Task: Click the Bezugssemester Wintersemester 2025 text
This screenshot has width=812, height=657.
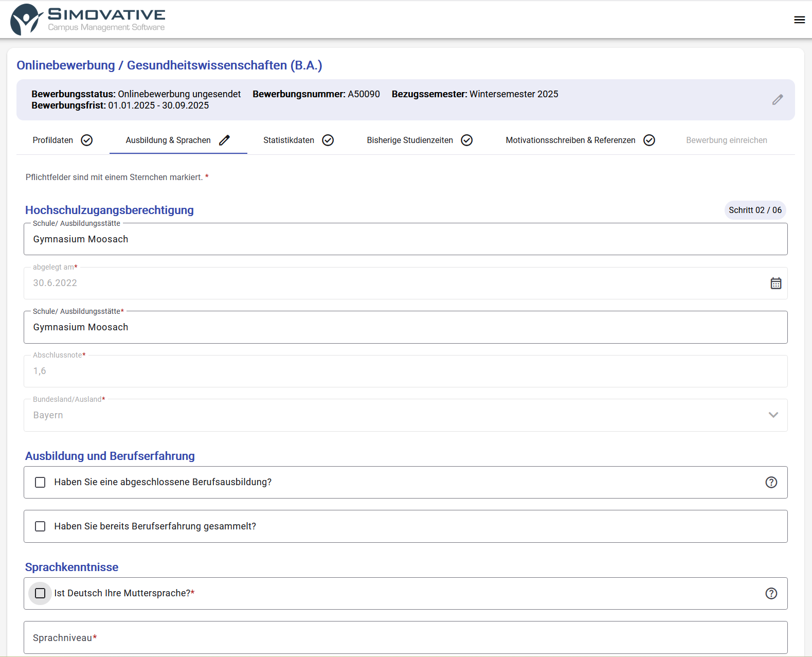Action: pos(475,94)
